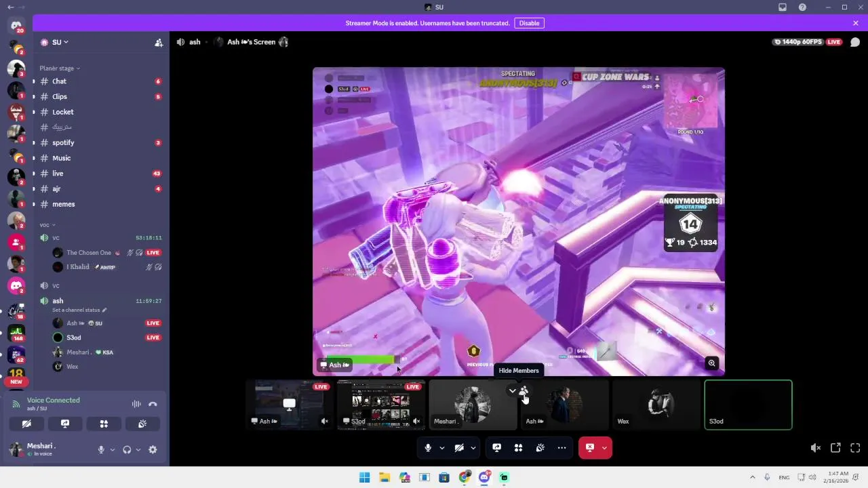
Task: Open Discord direct messages home icon
Action: 16,25
